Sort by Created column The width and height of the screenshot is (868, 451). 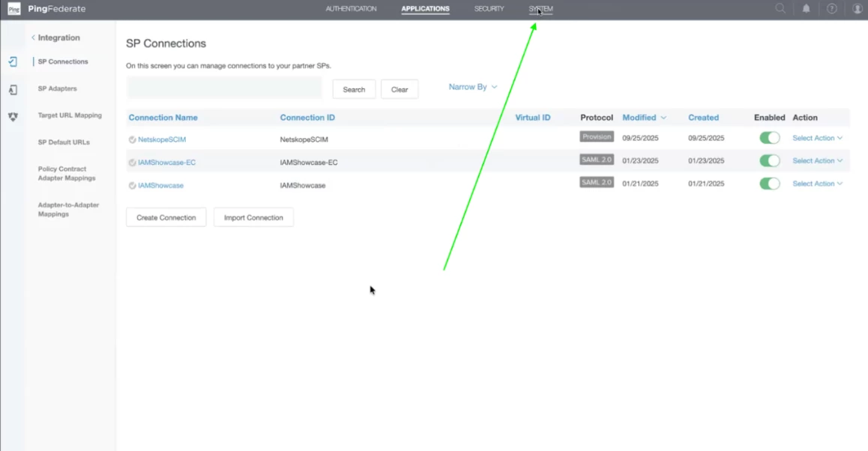[x=703, y=118]
